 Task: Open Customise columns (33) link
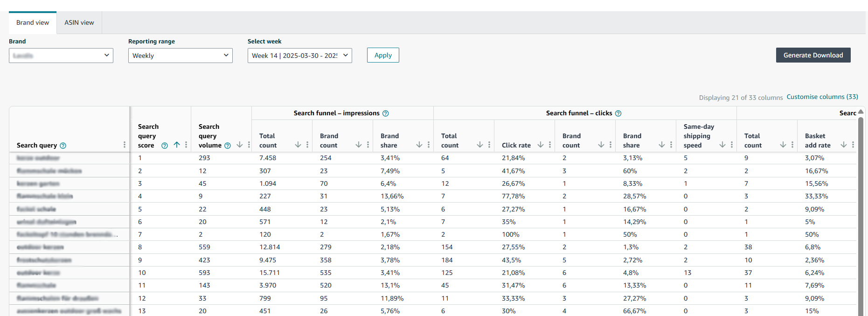pos(822,97)
